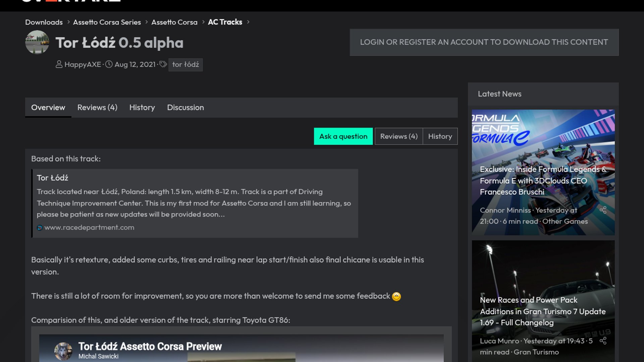The height and width of the screenshot is (362, 644).
Task: Click the clock icon next to Aug 12, 2021
Action: tap(109, 64)
